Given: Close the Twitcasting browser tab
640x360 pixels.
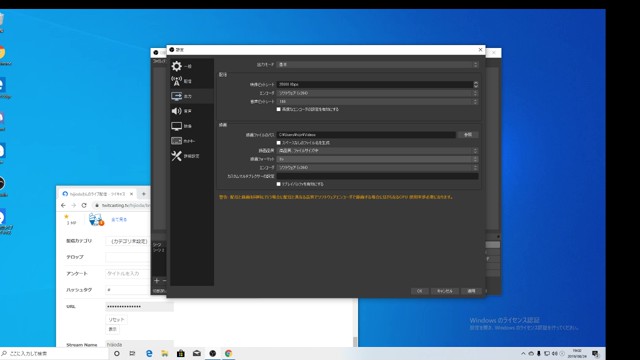Looking at the screenshot, I should coord(131,194).
